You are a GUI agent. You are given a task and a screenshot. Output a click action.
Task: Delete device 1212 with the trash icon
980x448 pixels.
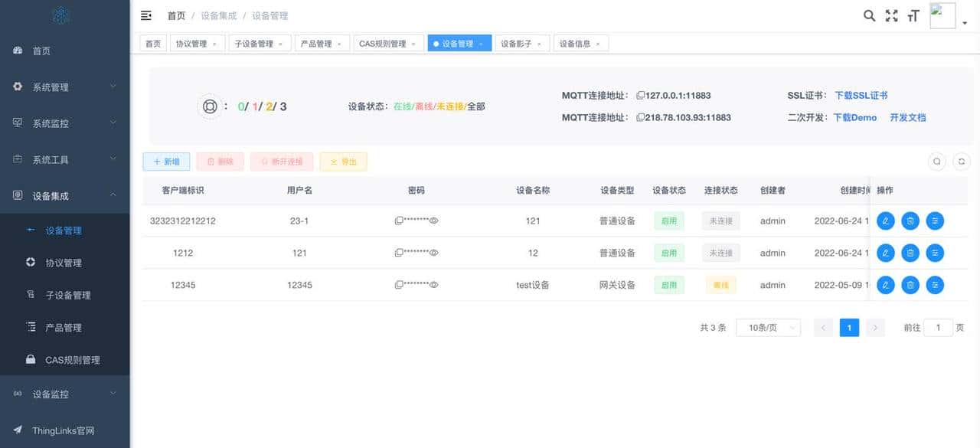pyautogui.click(x=910, y=253)
